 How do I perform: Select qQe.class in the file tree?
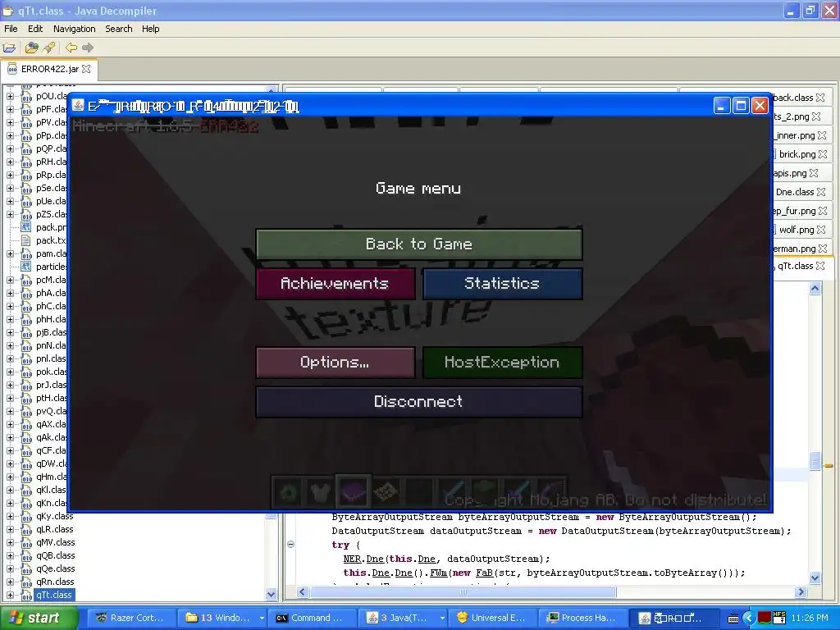[55, 569]
